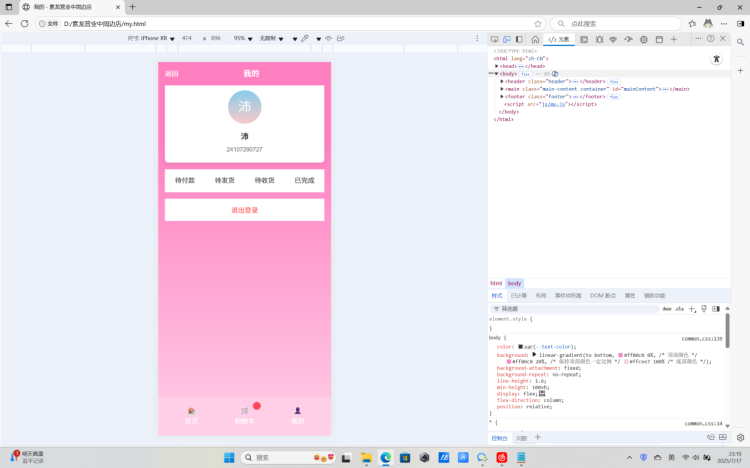Screen dimensions: 750x468
Task: Open DevTools customize ellipsis menu
Action: coord(698,38)
